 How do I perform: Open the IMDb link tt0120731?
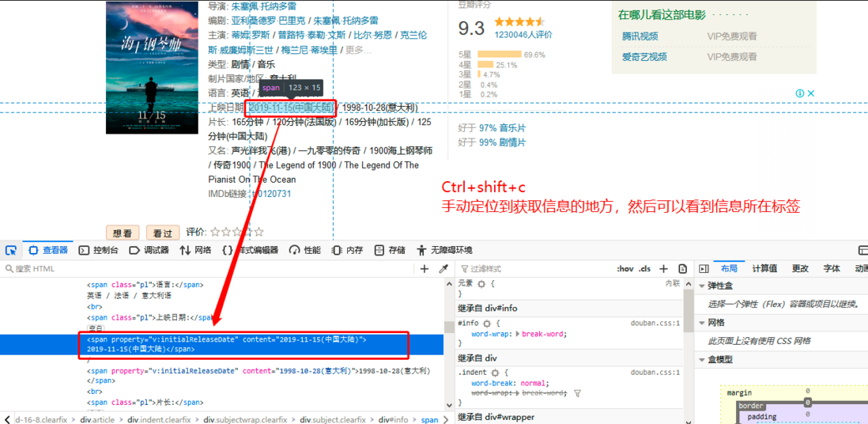tap(271, 194)
